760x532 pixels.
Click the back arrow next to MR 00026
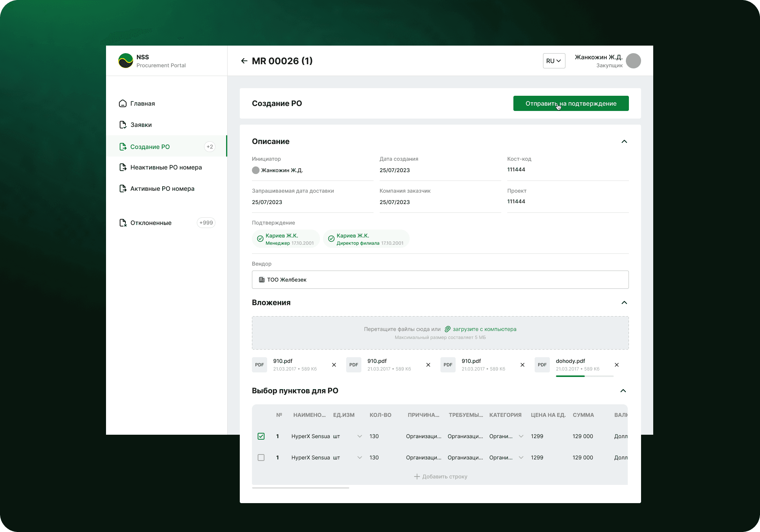[x=244, y=61]
